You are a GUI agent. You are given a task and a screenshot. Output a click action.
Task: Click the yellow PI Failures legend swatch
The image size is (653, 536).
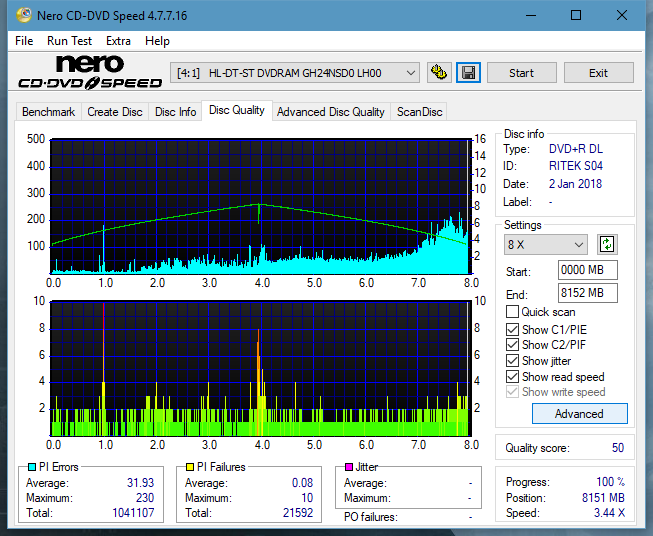click(190, 467)
